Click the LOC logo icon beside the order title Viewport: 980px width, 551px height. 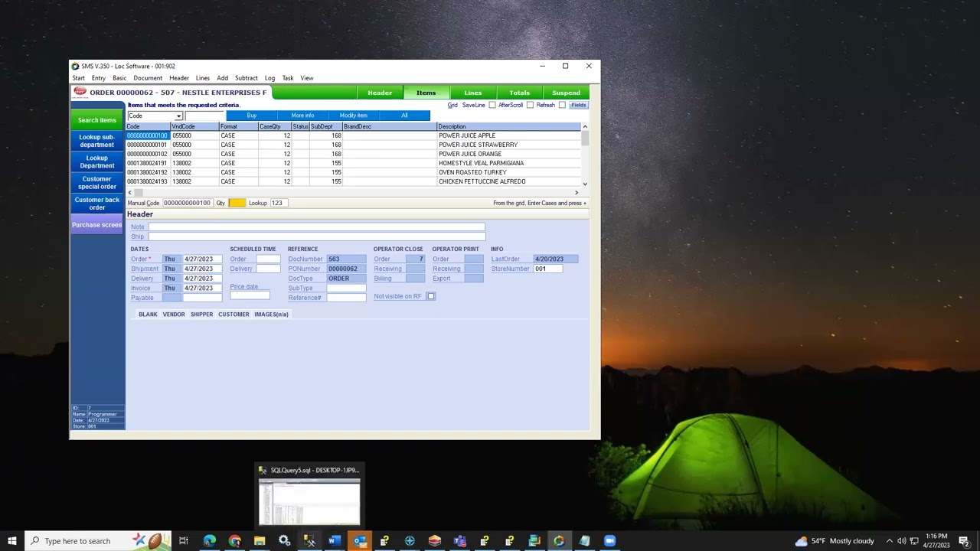click(x=80, y=92)
